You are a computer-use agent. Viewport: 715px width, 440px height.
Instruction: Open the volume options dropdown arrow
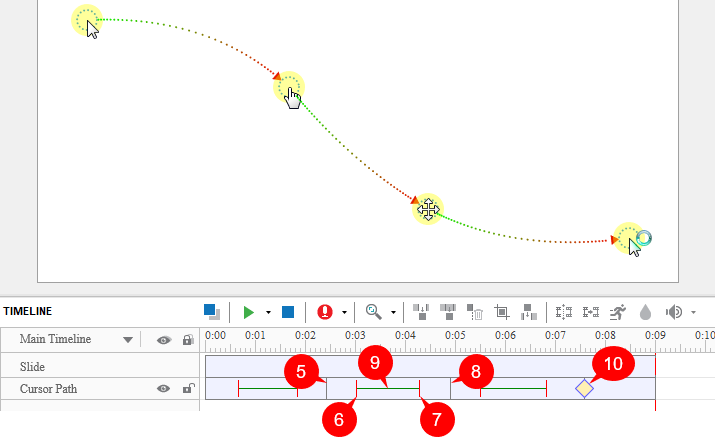click(694, 312)
